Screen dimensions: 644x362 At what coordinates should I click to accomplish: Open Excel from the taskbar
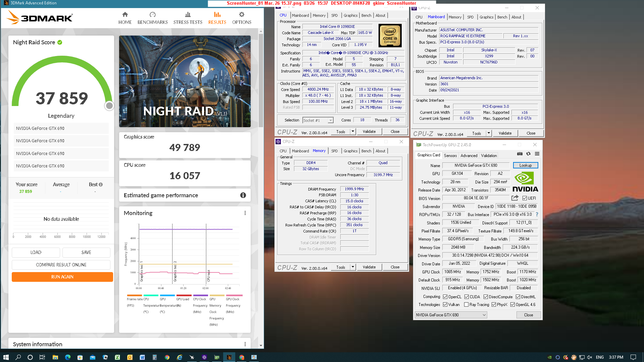point(117,357)
